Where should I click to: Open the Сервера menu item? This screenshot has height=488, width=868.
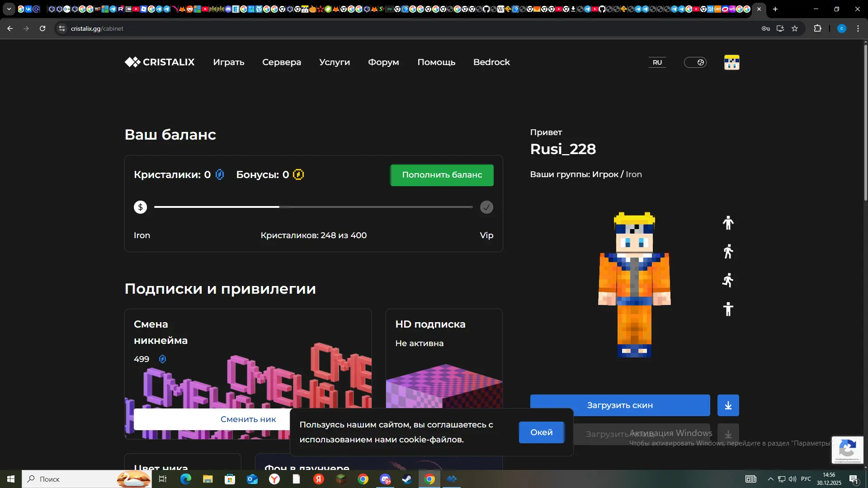282,62
